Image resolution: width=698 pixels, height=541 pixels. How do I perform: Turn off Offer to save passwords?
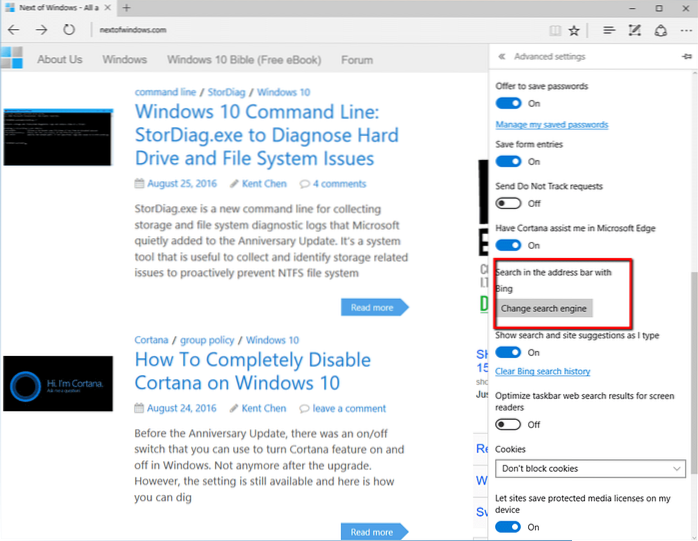(x=509, y=102)
